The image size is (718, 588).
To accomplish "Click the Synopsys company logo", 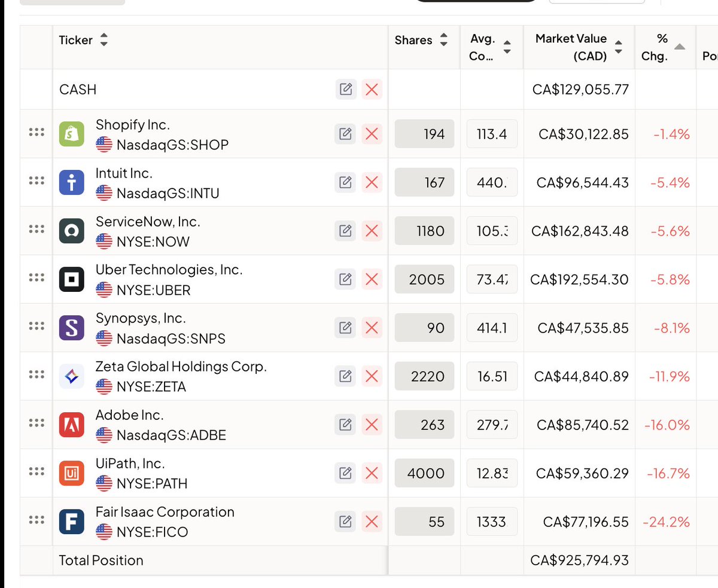I will point(72,328).
